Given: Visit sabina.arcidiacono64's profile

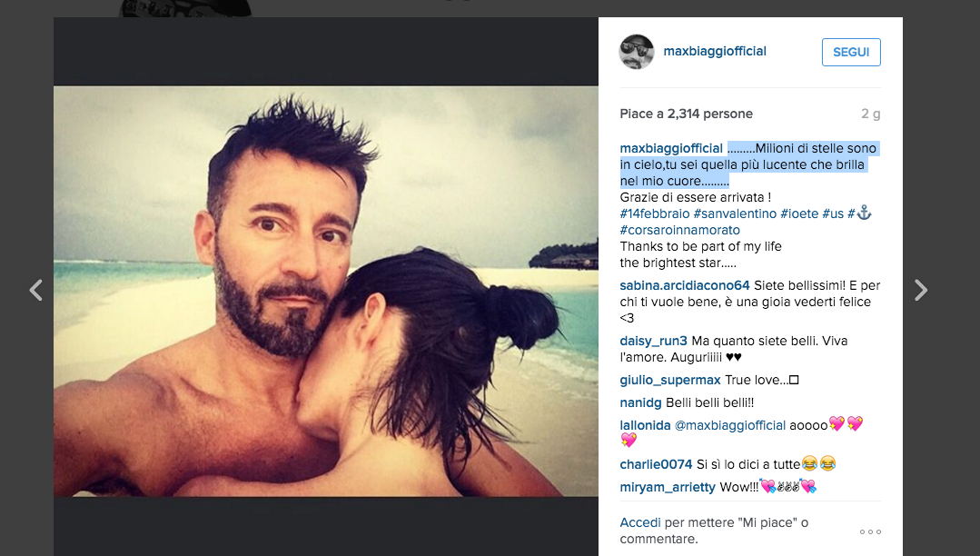Looking at the screenshot, I should tap(685, 285).
